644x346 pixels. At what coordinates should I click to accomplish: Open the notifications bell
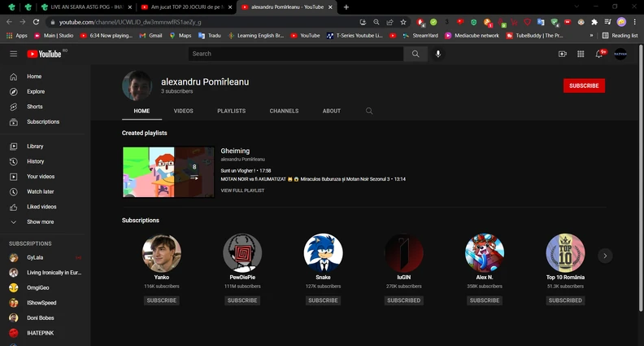pyautogui.click(x=599, y=54)
